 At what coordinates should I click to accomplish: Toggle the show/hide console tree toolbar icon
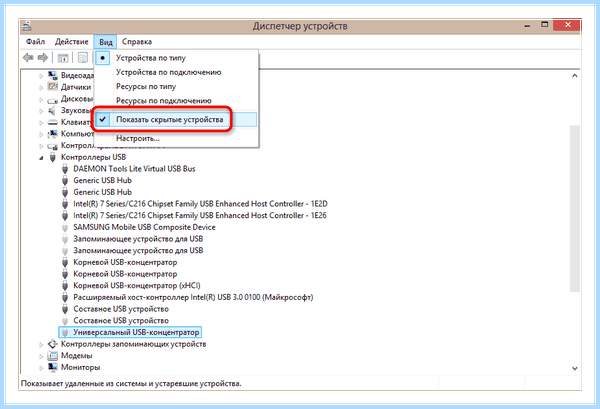point(63,58)
